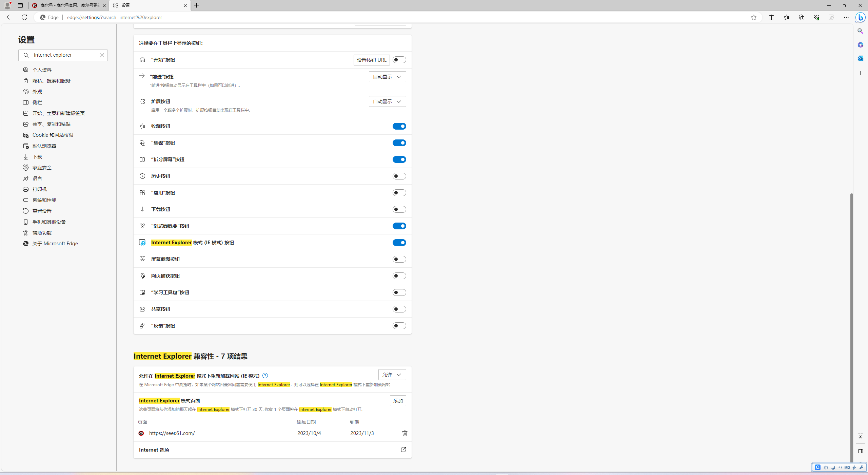Click the 设置按钮 URL button
This screenshot has height=475, width=868.
pyautogui.click(x=372, y=60)
